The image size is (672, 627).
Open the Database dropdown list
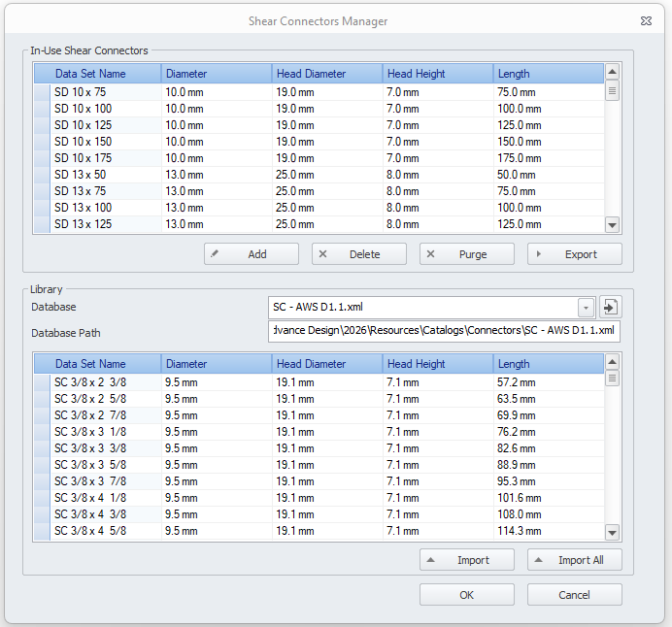point(586,307)
